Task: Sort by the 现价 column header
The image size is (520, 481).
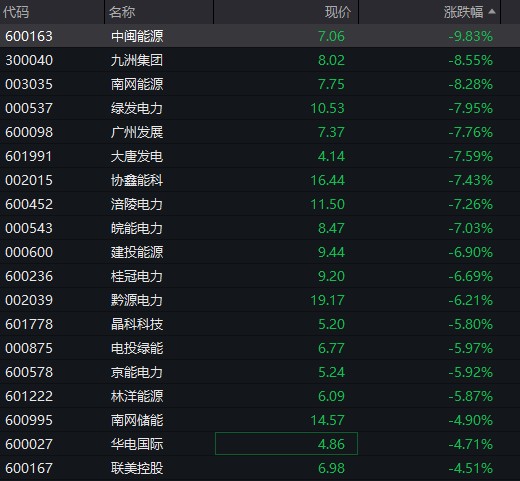Action: coord(338,12)
